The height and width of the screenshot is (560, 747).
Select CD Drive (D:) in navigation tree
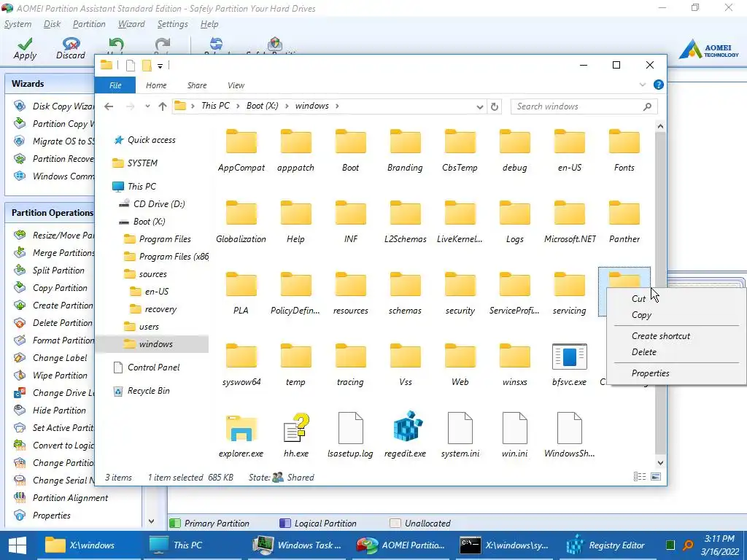point(159,204)
